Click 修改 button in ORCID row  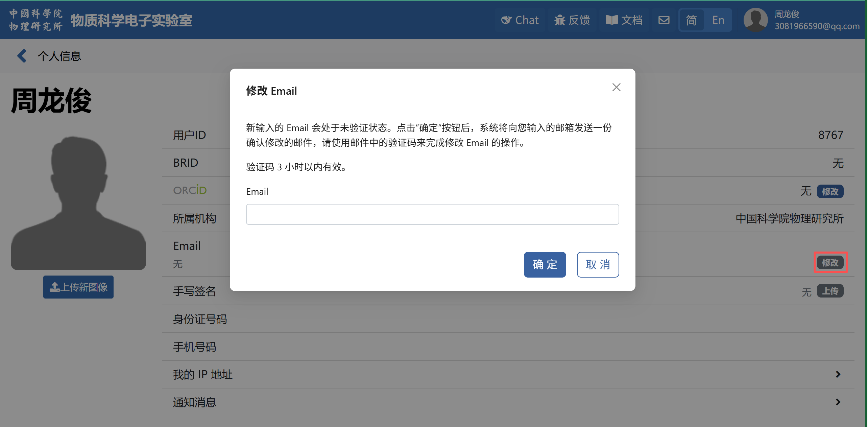[830, 191]
